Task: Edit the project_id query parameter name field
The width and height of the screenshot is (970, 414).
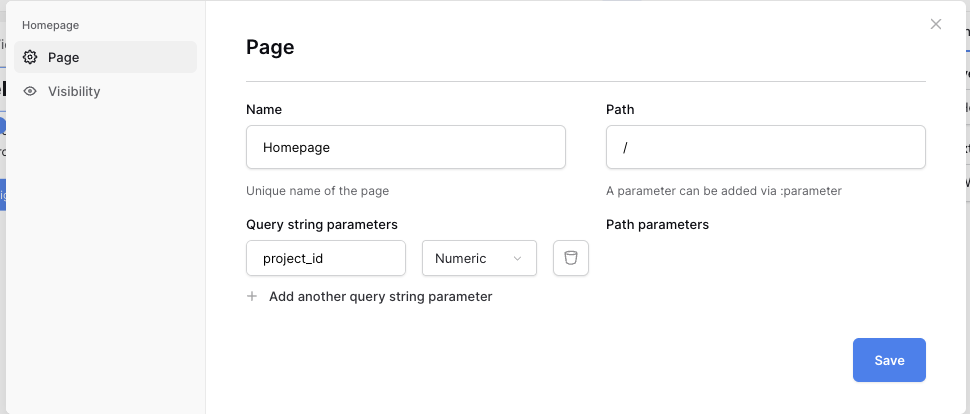Action: point(325,258)
